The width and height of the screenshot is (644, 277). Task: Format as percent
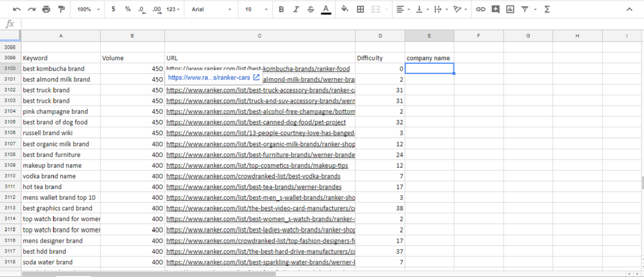[128, 9]
